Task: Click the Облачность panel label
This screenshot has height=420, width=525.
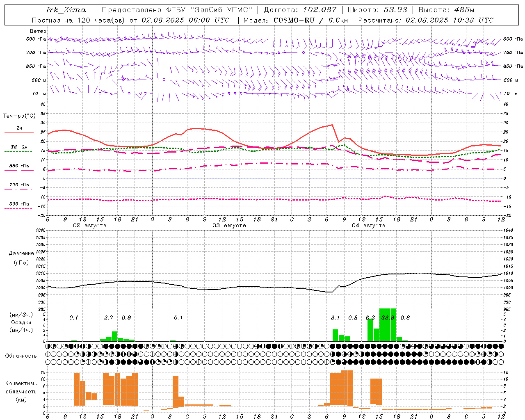Action: click(21, 356)
